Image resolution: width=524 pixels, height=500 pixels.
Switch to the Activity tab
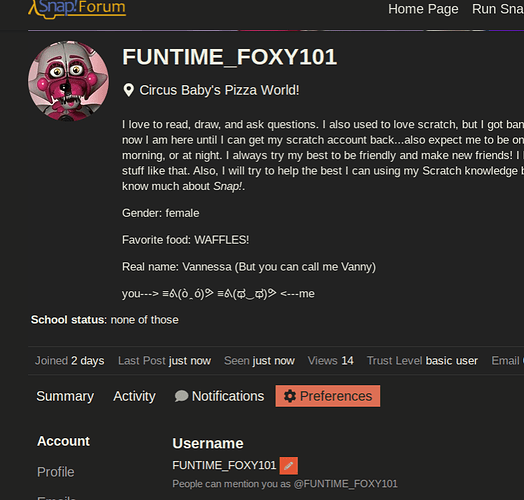click(x=134, y=396)
